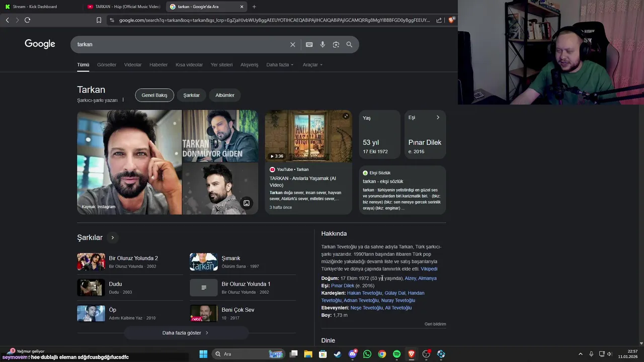This screenshot has height=362, width=644.
Task: Show hidden system tray icons
Action: pos(580,354)
